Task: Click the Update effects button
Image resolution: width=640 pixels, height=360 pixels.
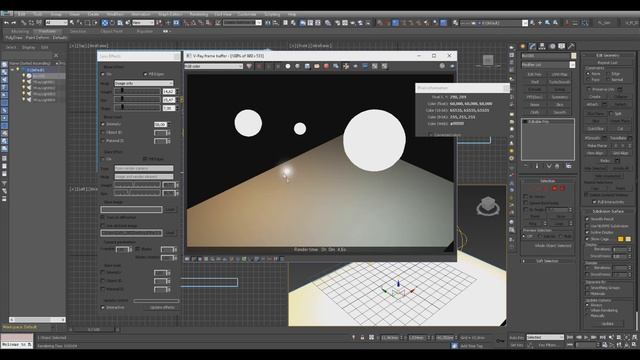Action: coord(162,307)
